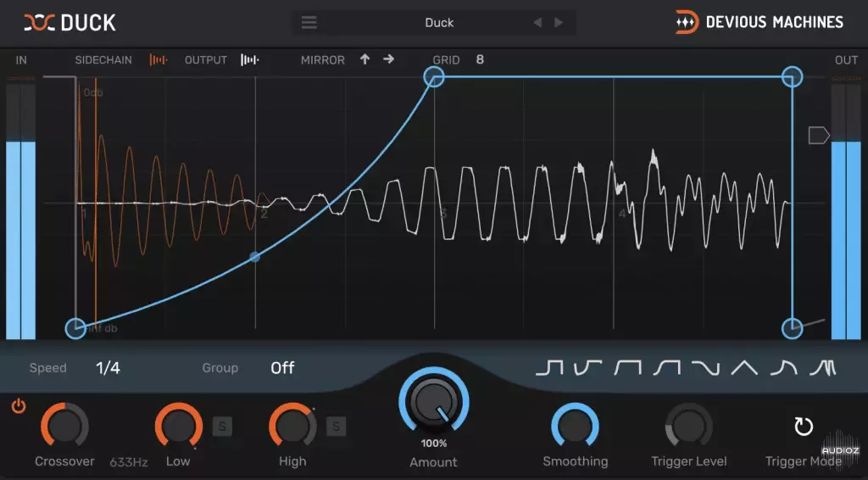The width and height of the screenshot is (868, 480).
Task: Click the Smoothing knob
Action: click(576, 425)
